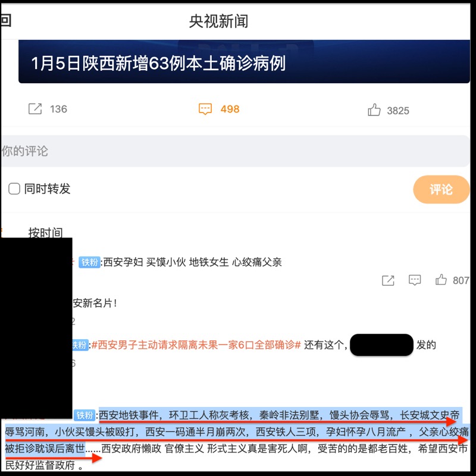Click the 铁粉 badge on the highlighted comment
Image resolution: width=476 pixels, height=476 pixels.
(84, 415)
